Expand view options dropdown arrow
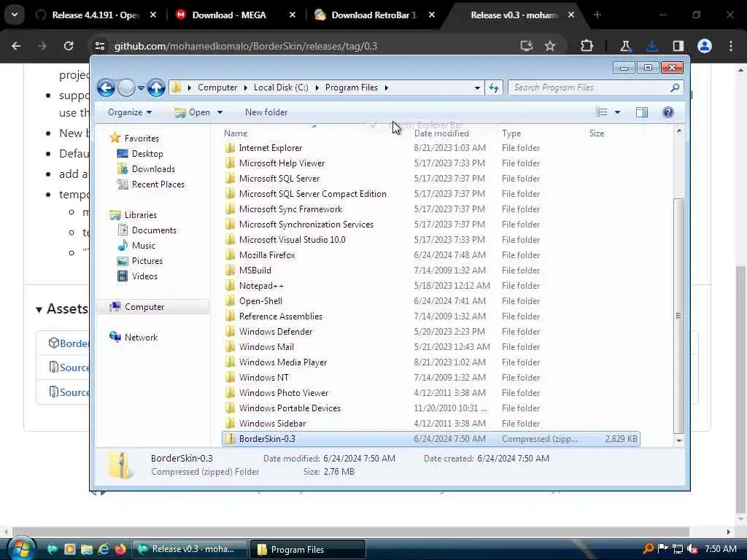This screenshot has height=560, width=747. 617,112
